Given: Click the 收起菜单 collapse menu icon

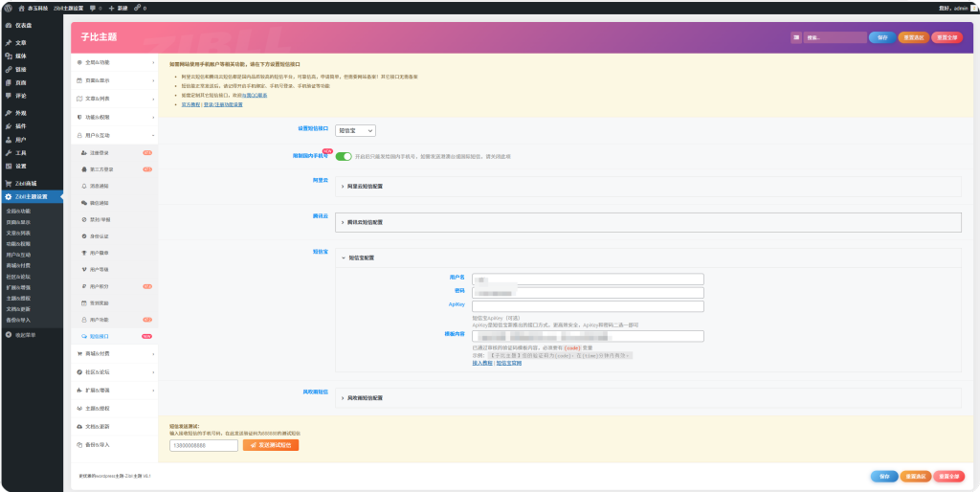Looking at the screenshot, I should click(8, 335).
